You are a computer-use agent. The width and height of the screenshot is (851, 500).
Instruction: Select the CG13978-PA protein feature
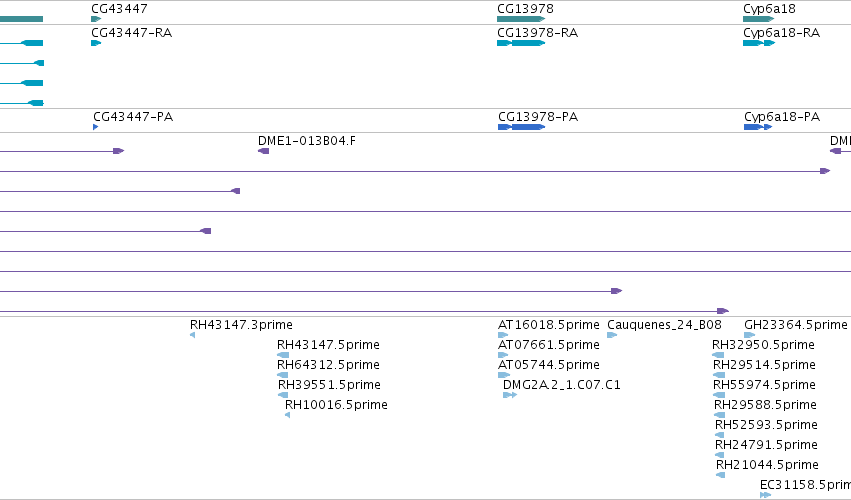click(522, 127)
